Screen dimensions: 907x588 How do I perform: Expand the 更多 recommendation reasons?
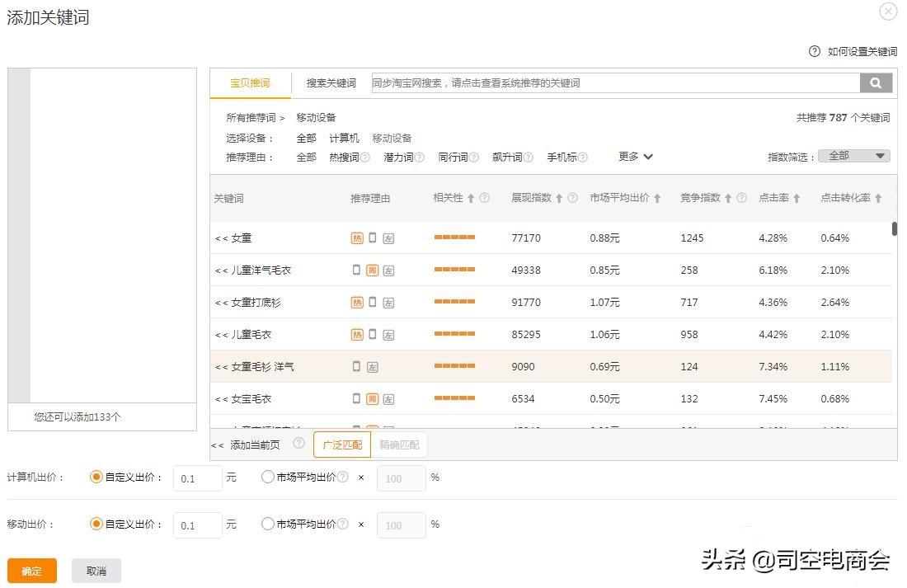click(635, 156)
